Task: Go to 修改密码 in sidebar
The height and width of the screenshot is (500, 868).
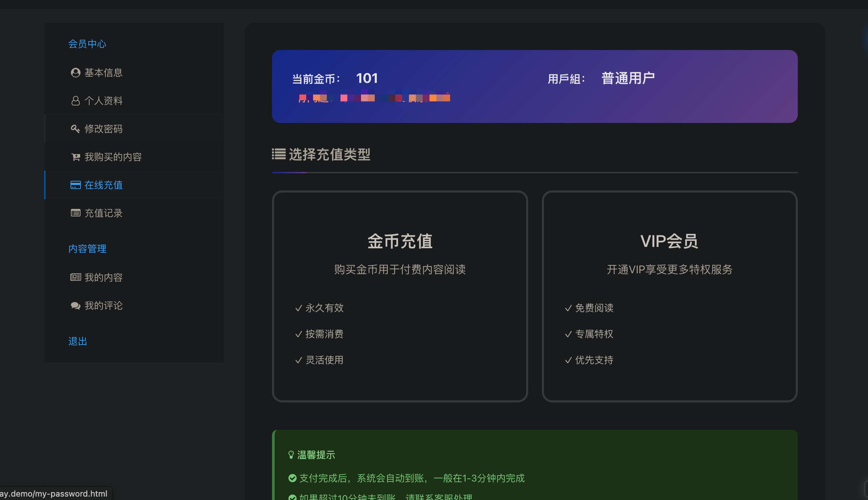Action: click(103, 129)
